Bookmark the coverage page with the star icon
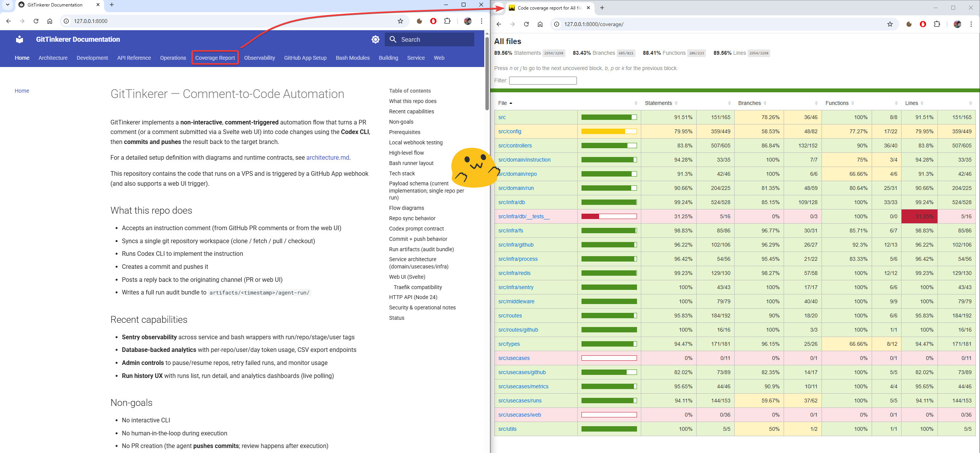The height and width of the screenshot is (453, 980). (x=890, y=24)
